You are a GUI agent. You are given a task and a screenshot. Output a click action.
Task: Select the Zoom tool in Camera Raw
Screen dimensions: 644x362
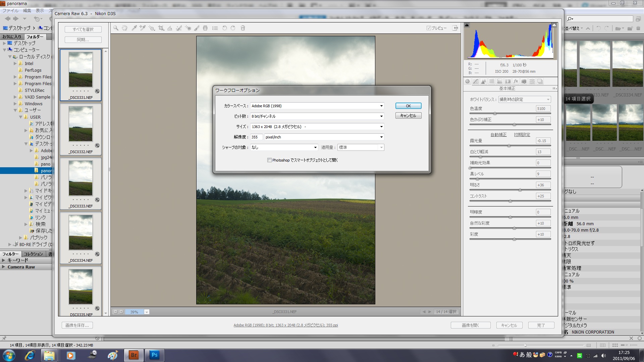click(116, 28)
